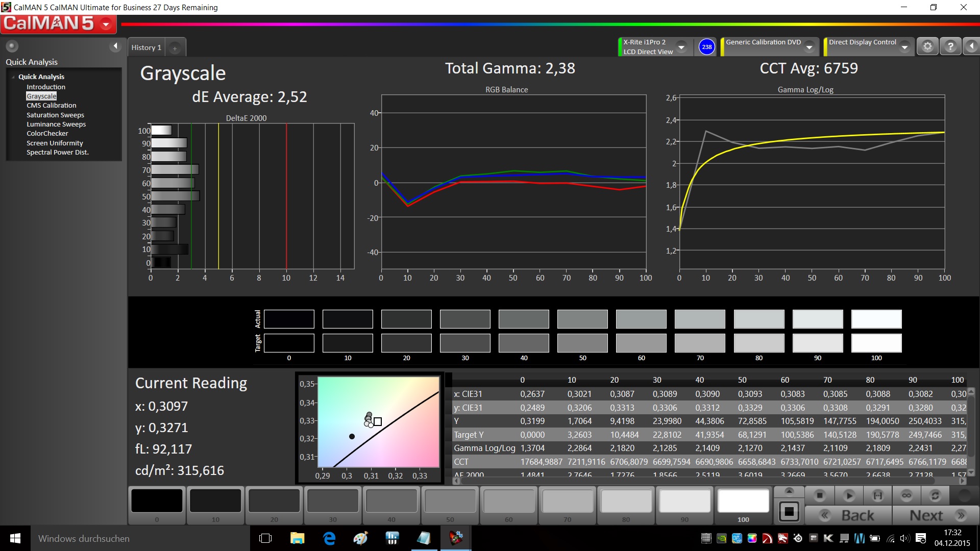Image resolution: width=980 pixels, height=551 pixels.
Task: Open the CalMAN 5 main menu arrow
Action: [106, 24]
